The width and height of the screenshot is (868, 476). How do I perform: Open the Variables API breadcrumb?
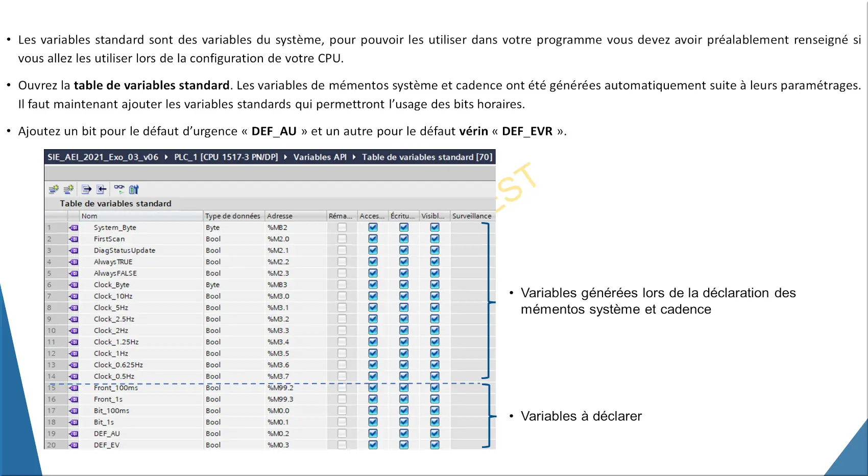point(320,157)
